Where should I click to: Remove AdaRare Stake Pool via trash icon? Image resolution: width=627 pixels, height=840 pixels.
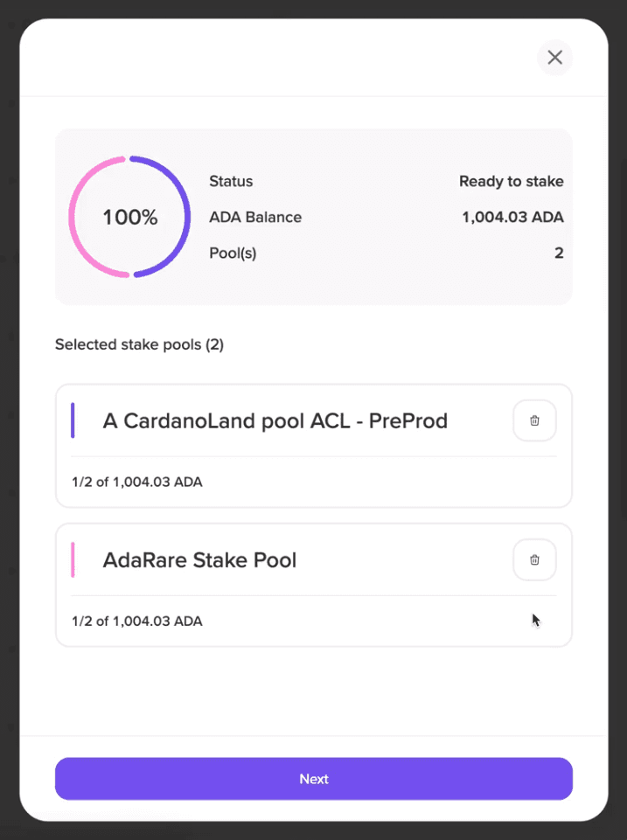point(534,560)
